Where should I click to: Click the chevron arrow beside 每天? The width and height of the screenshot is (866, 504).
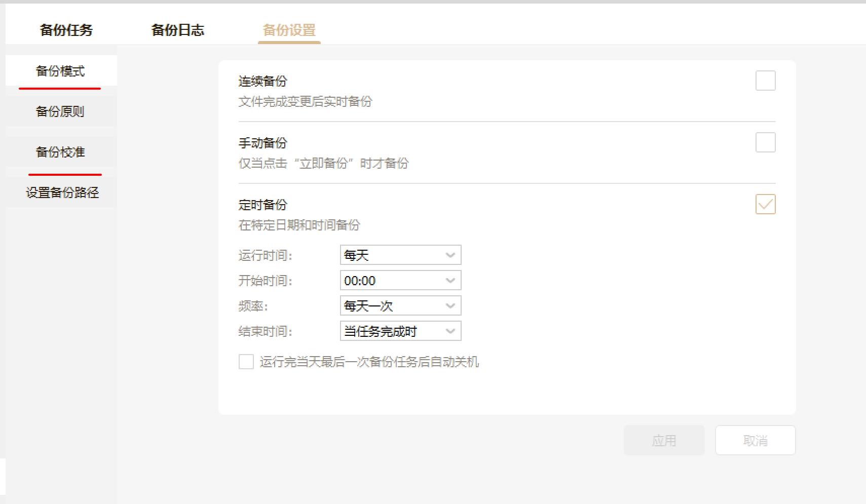(450, 255)
